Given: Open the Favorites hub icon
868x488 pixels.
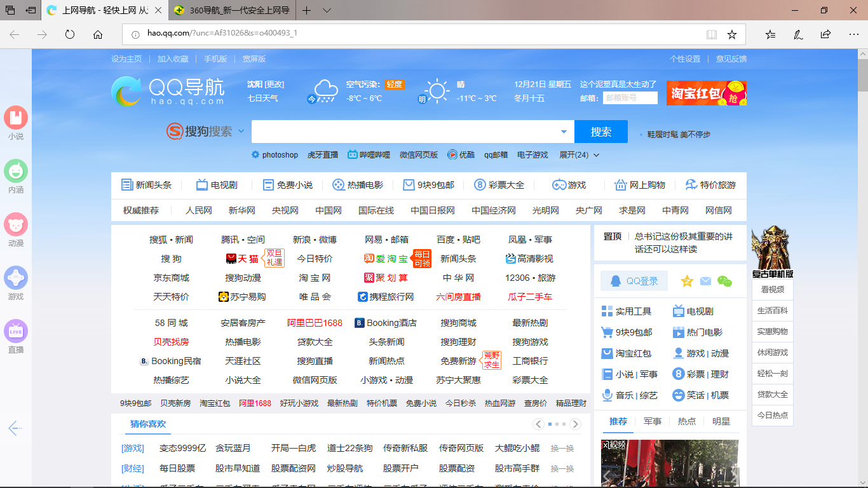Looking at the screenshot, I should [770, 34].
